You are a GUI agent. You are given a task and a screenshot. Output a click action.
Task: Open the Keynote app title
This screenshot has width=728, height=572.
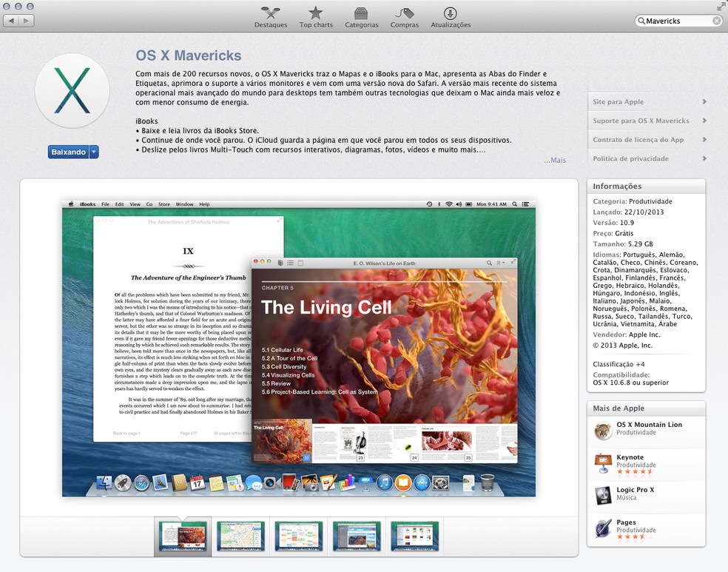coord(630,457)
